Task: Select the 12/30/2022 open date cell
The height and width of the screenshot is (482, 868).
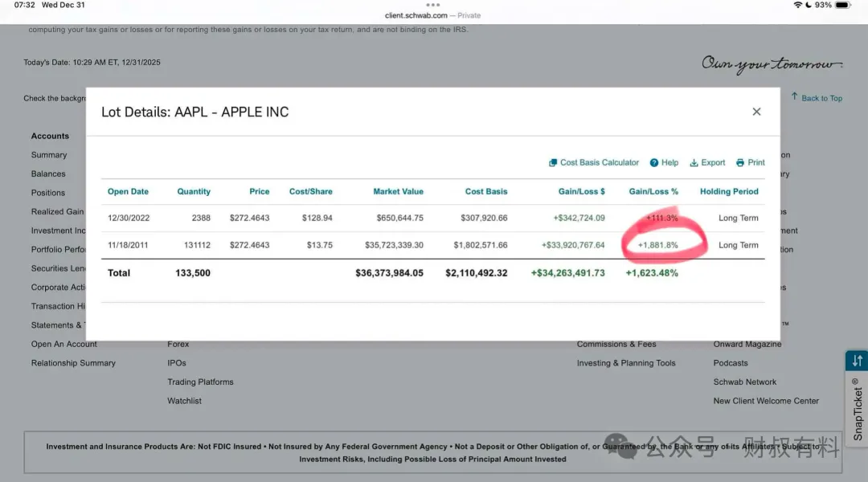Action: 129,218
